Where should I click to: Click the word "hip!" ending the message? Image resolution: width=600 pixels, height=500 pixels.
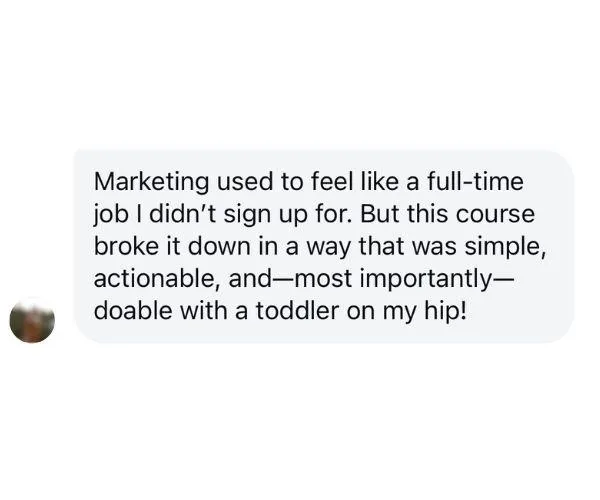pos(445,312)
